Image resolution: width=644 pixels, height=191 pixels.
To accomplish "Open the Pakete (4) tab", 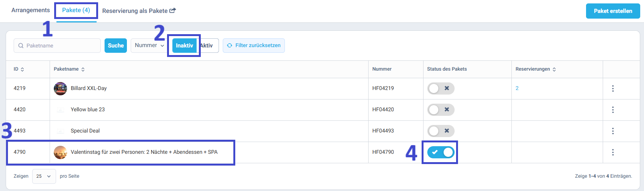I will tap(76, 10).
